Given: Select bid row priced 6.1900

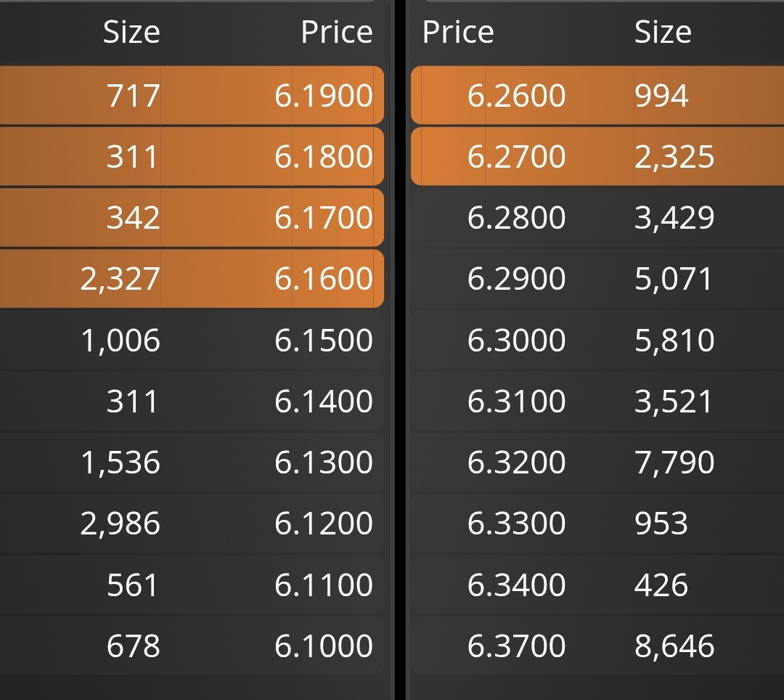Looking at the screenshot, I should coord(192,95).
